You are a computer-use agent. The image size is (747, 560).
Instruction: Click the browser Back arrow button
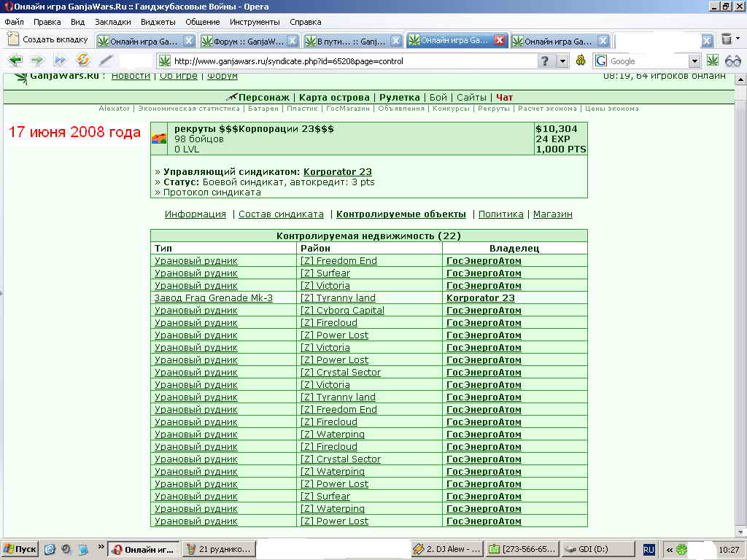pyautogui.click(x=15, y=61)
